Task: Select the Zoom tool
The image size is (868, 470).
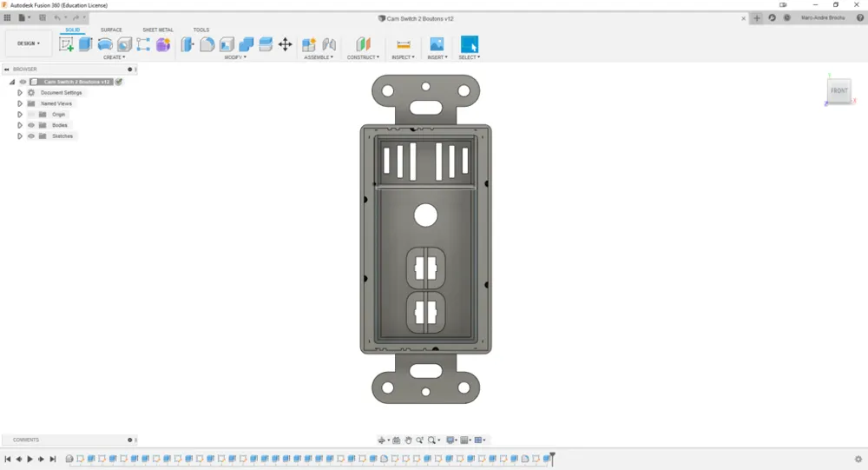Action: [x=419, y=440]
